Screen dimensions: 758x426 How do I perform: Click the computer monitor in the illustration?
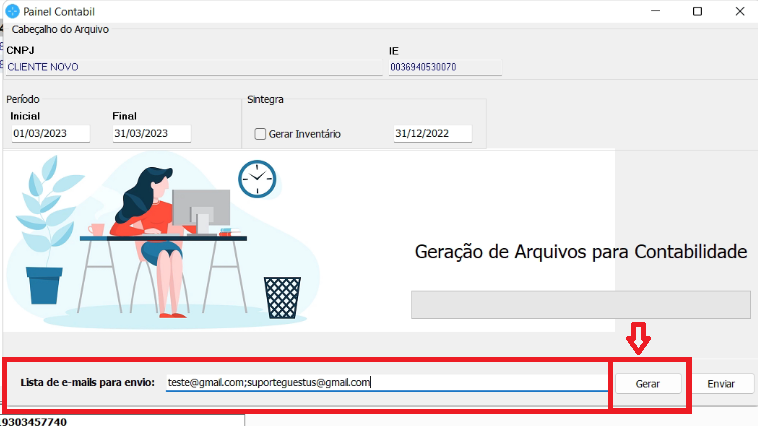[x=201, y=208]
